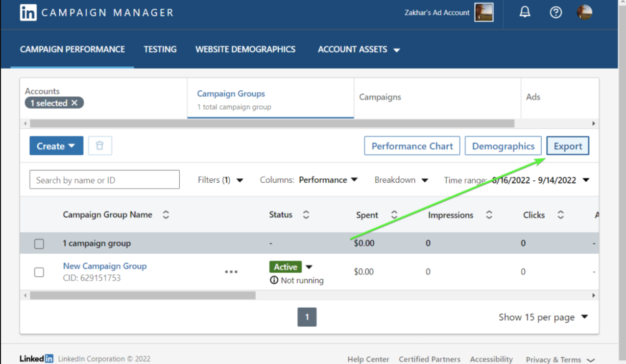Click the table scrollbar right arrow
626x364 pixels.
pos(594,295)
